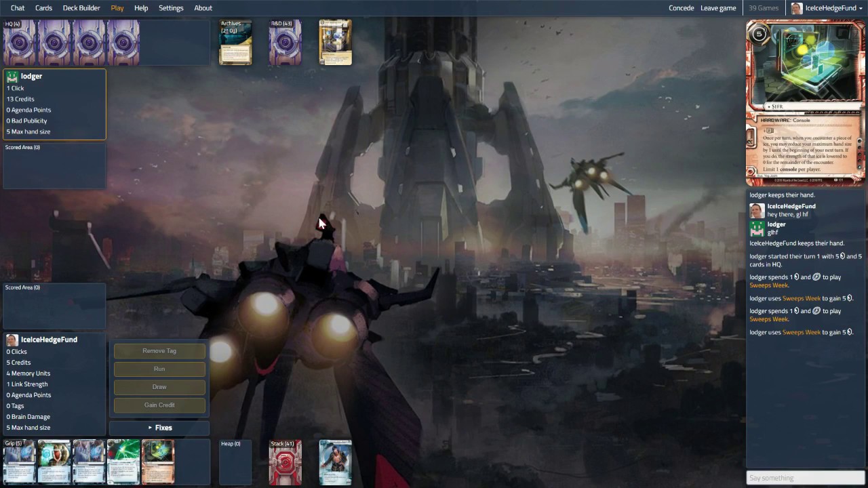
Task: Click "4 Memory Units" text
Action: tap(28, 373)
